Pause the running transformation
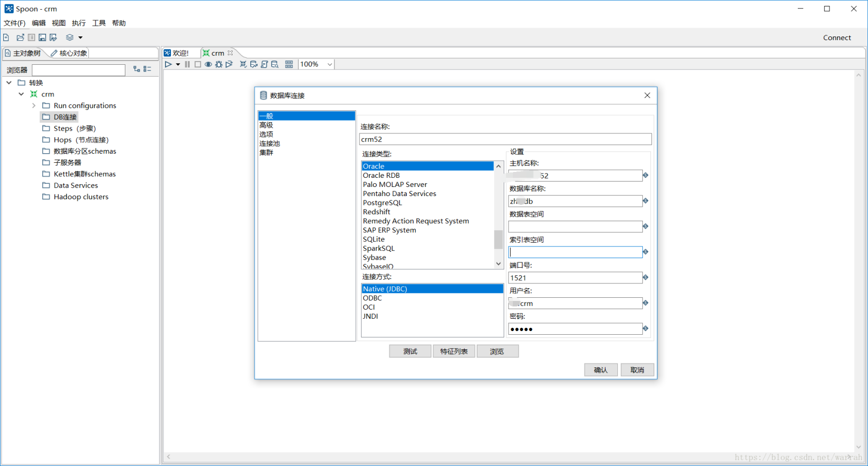Viewport: 868px width, 466px height. tap(188, 64)
